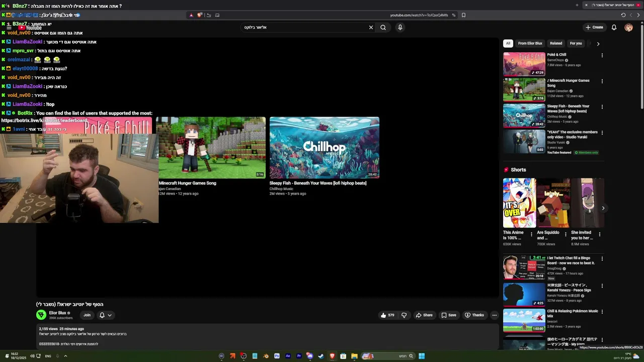Open Kenshi Yonezu Peace Sign thumbnail
This screenshot has height=362, width=644.
point(524,294)
